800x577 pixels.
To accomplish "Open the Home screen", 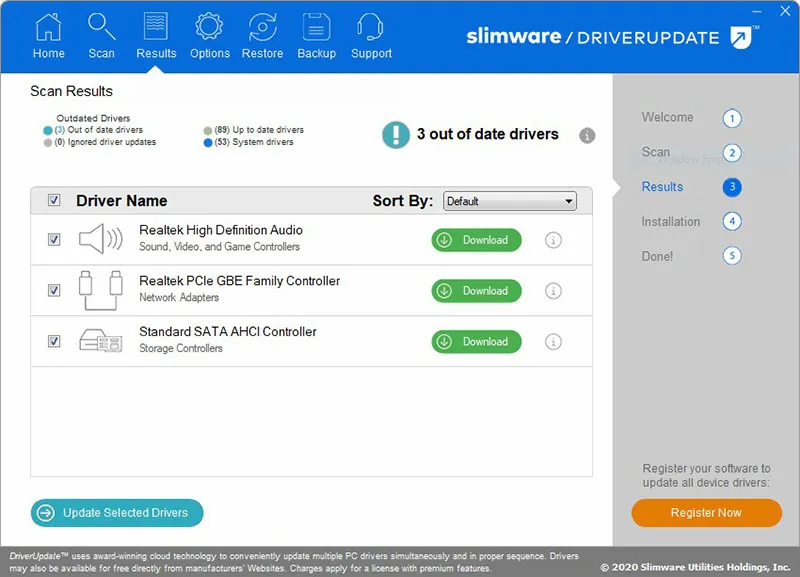I will pos(48,33).
